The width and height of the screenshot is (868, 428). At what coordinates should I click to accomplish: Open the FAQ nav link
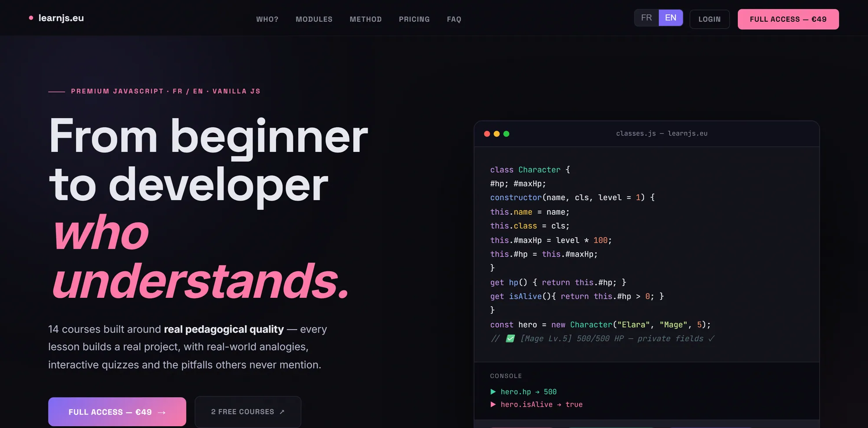coord(454,20)
